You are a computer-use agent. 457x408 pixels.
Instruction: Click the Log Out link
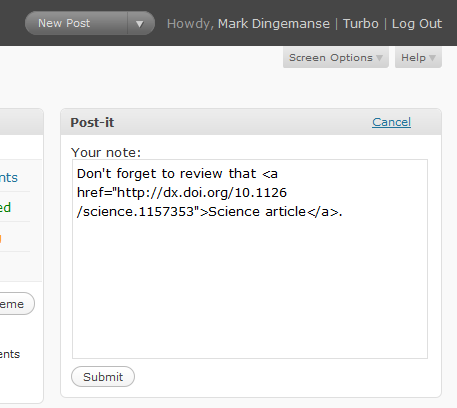(417, 24)
